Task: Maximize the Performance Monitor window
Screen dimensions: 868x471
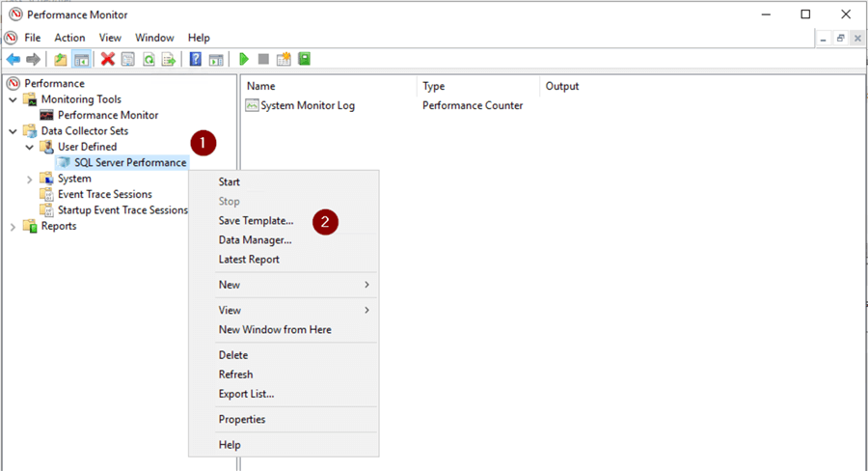Action: pos(806,14)
